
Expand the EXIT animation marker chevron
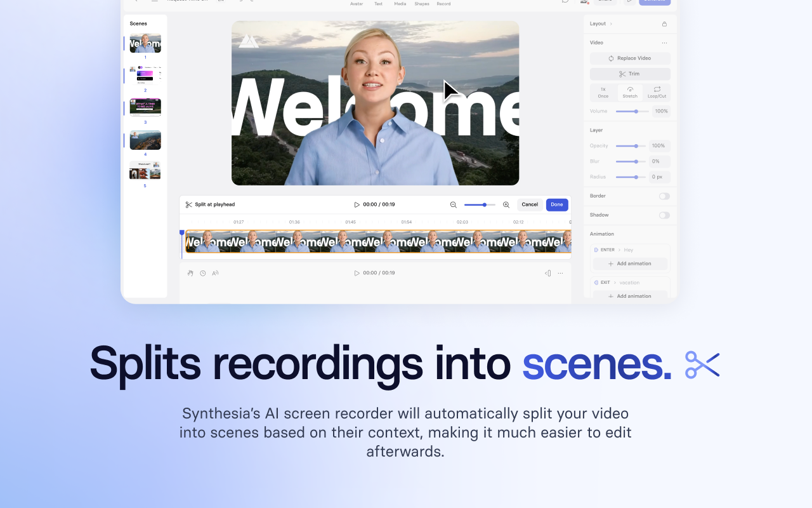[615, 283]
